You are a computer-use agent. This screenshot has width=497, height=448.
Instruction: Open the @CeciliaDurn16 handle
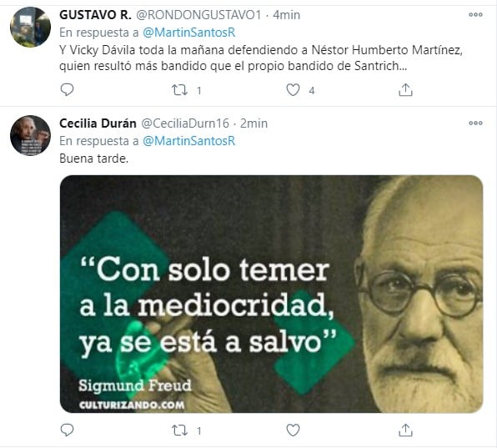tap(185, 123)
